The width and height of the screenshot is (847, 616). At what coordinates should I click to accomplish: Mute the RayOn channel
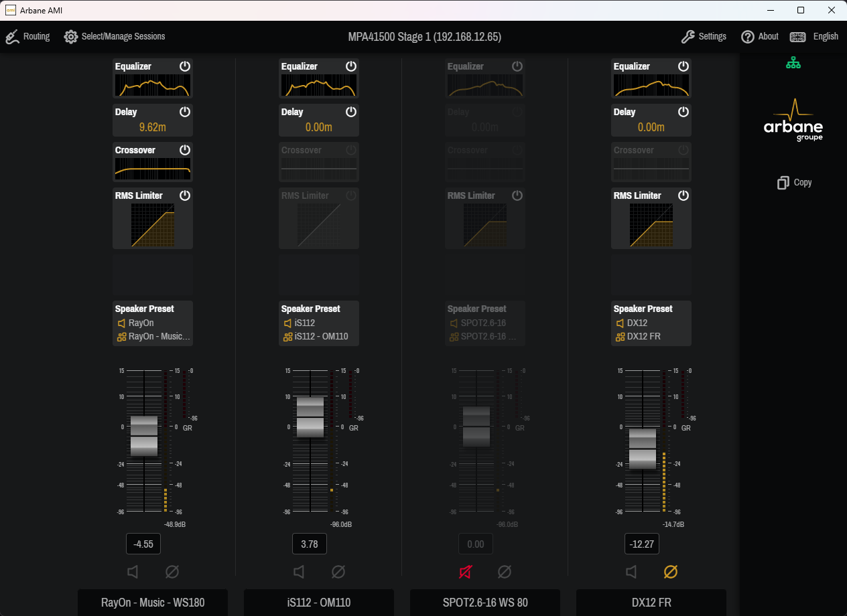click(133, 572)
